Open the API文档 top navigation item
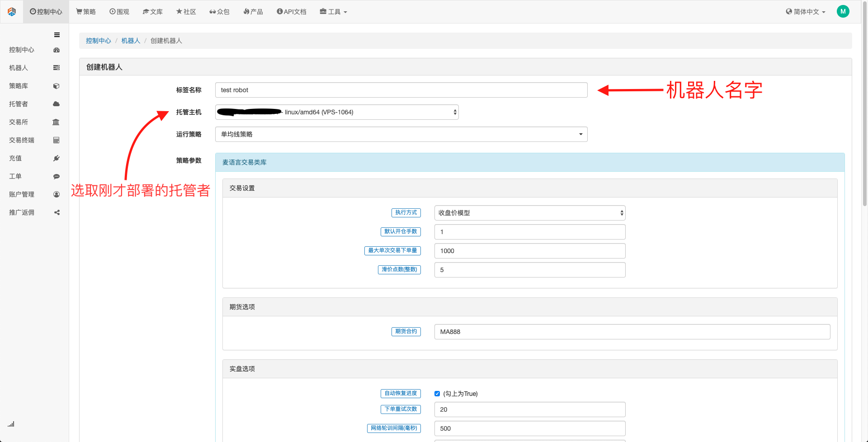868x442 pixels. [292, 12]
